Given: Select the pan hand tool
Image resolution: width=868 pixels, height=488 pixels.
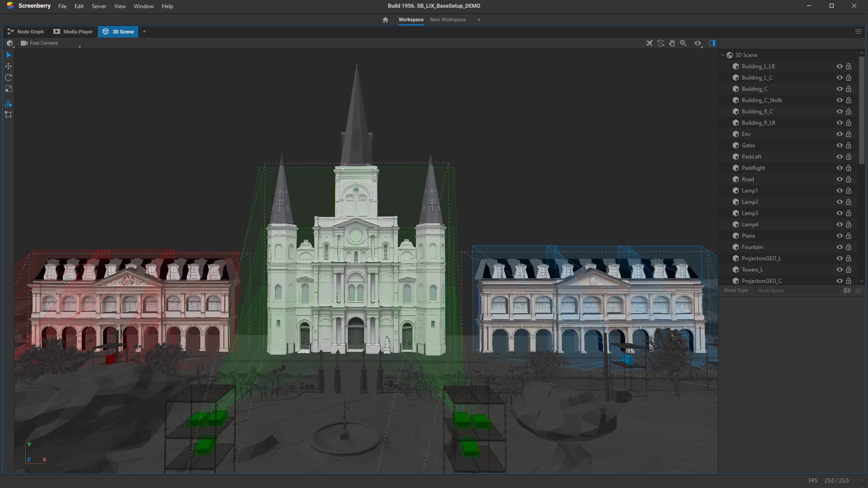Looking at the screenshot, I should pos(672,43).
